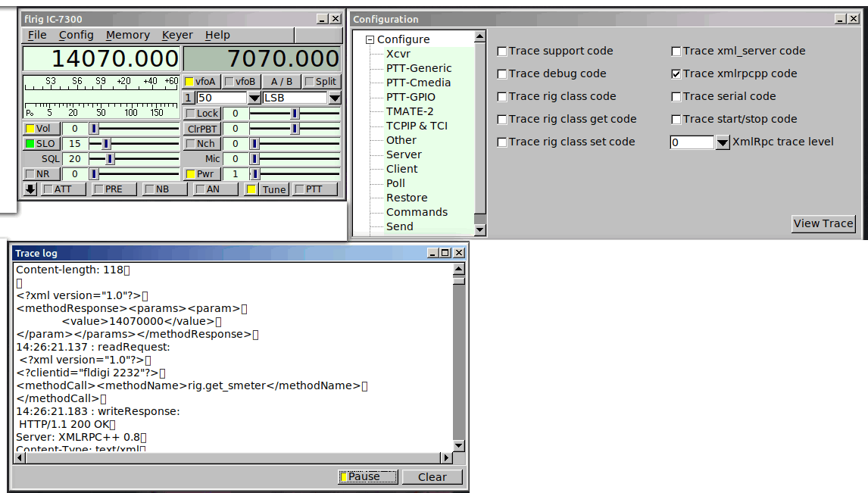Image resolution: width=868 pixels, height=493 pixels.
Task: Uncheck Trace xmlrpcpp code
Action: pyautogui.click(x=676, y=74)
